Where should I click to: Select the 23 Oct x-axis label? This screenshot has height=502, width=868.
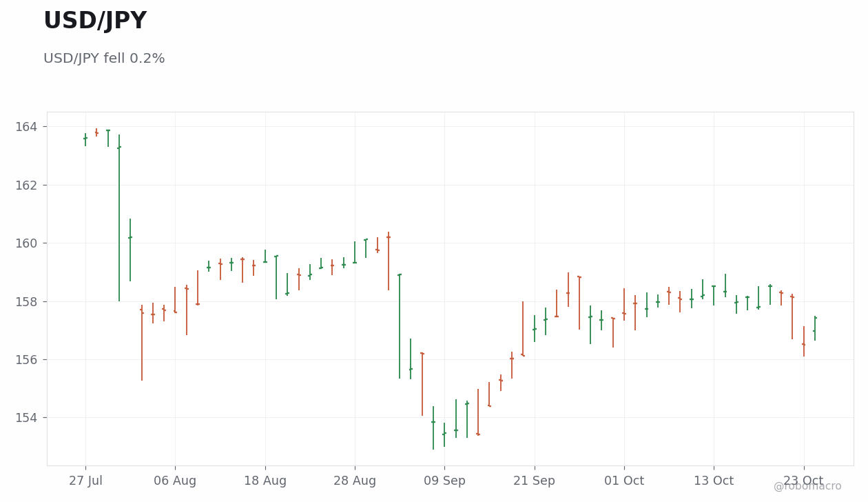803,481
